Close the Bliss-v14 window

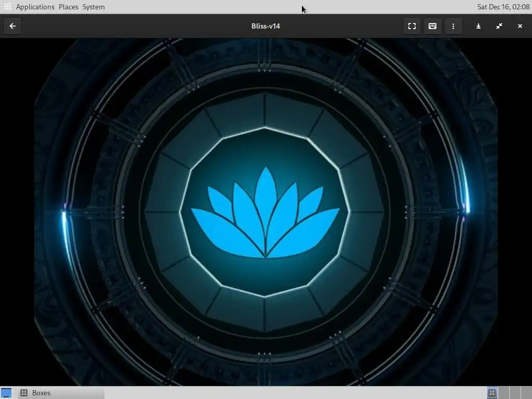(x=520, y=26)
